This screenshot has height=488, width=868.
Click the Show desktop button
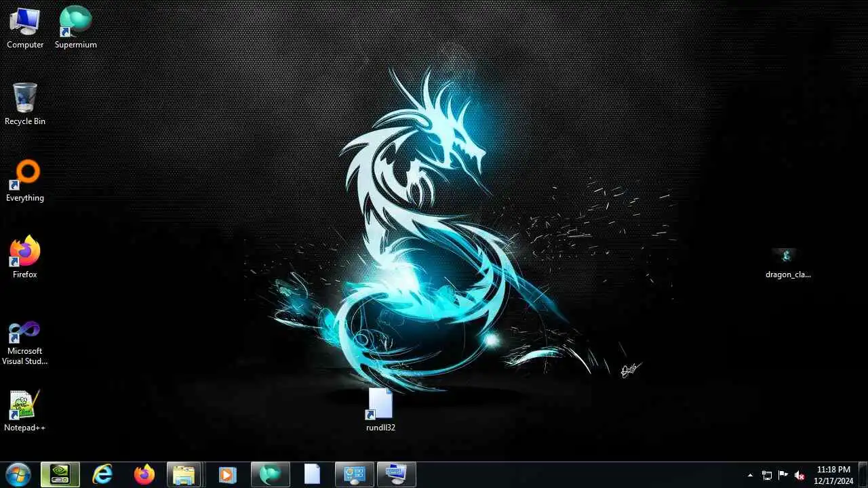[x=863, y=474]
